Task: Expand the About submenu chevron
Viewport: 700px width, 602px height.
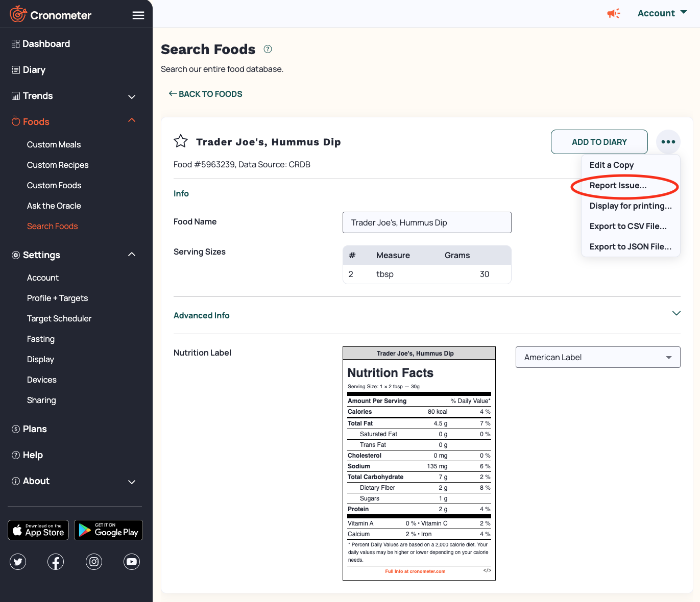Action: (132, 482)
